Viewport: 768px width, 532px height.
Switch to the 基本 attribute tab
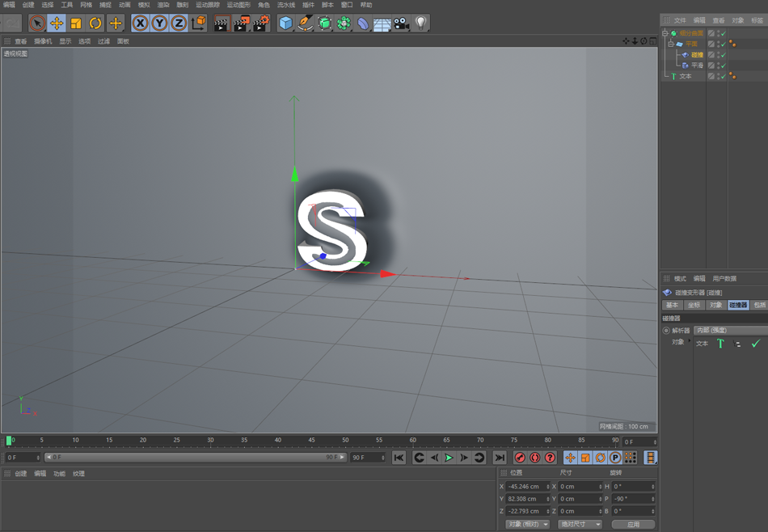click(672, 305)
